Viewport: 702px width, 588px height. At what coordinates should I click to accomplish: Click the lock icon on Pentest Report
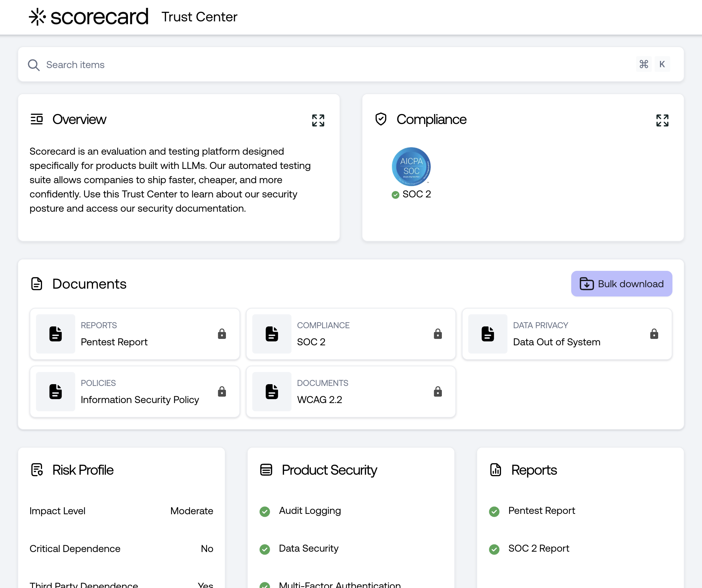point(222,334)
